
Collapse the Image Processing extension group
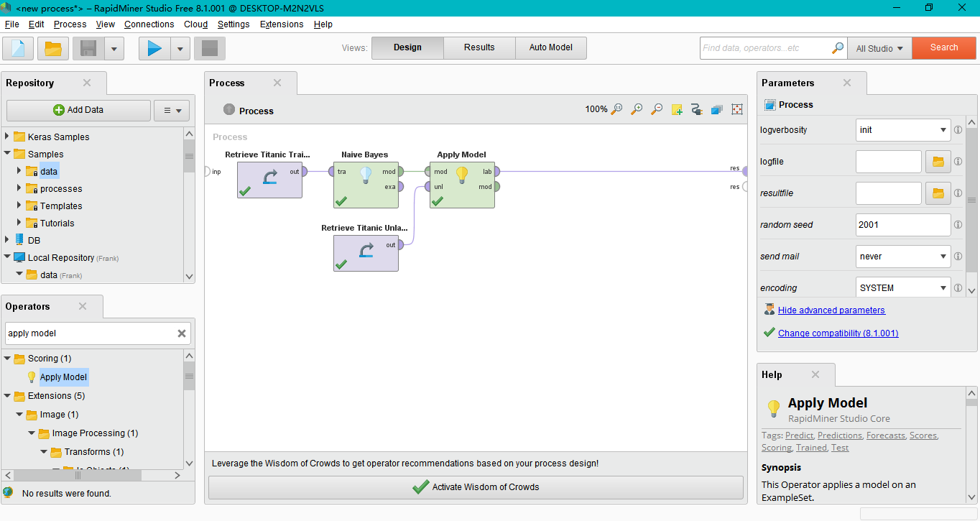pyautogui.click(x=32, y=433)
